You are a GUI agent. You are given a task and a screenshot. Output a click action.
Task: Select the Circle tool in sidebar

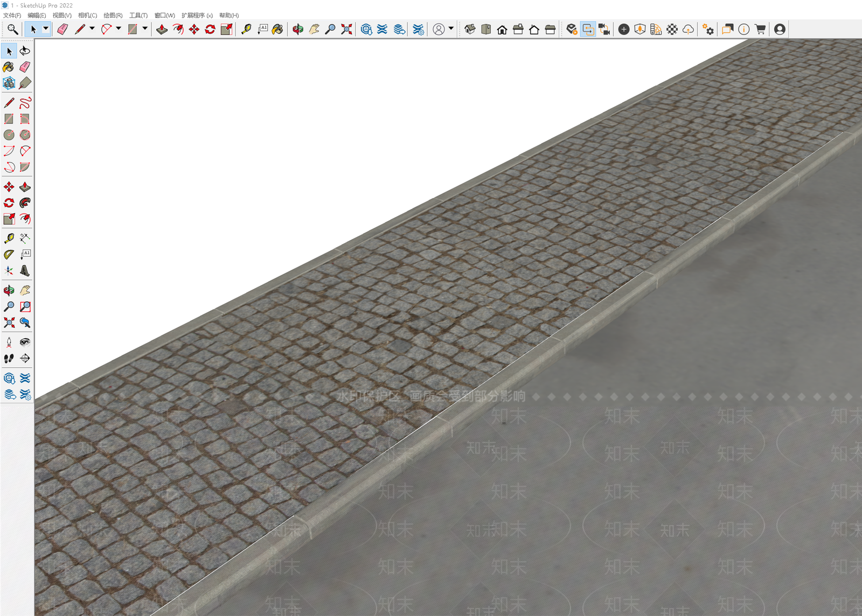[x=9, y=135]
